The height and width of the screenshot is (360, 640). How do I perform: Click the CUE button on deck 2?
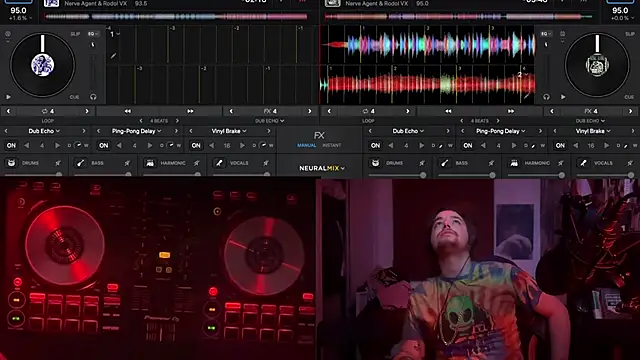coord(629,97)
